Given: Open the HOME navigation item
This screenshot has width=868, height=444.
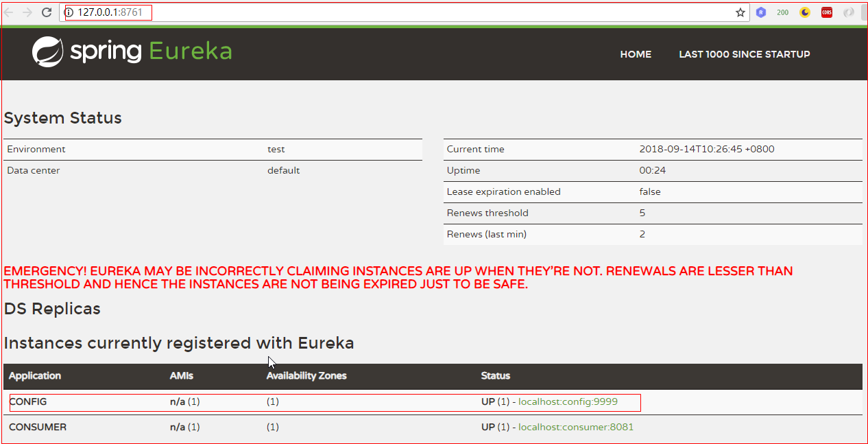Looking at the screenshot, I should point(636,54).
